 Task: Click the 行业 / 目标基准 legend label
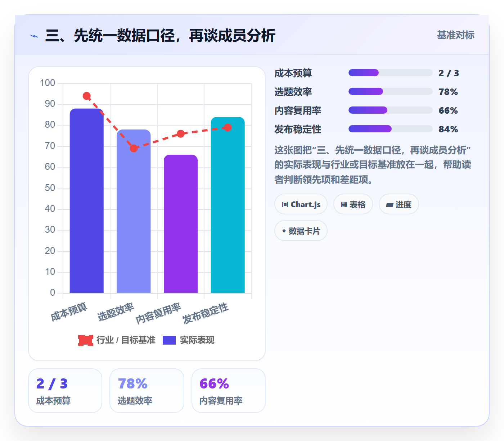coord(126,340)
